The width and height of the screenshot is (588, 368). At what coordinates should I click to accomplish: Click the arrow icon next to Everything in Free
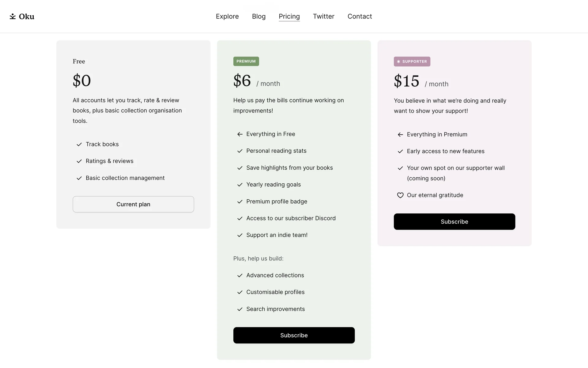[x=240, y=134]
